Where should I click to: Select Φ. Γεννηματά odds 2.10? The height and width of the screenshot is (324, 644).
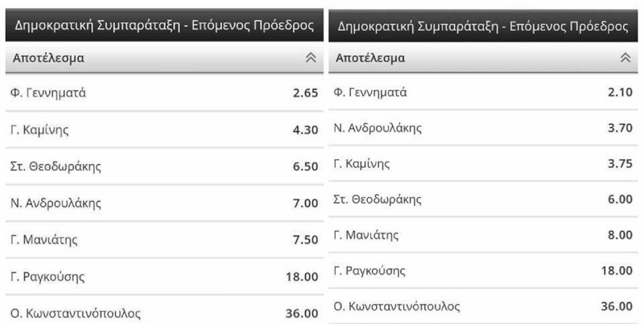[619, 92]
